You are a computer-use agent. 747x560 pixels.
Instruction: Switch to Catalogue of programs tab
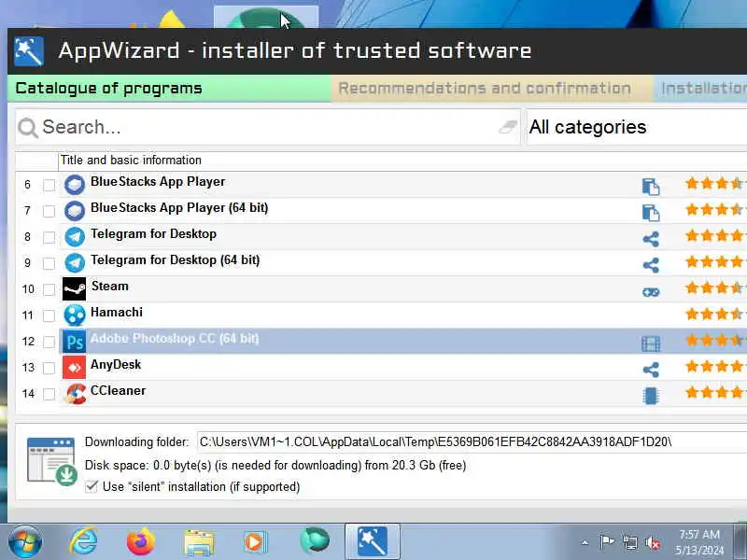(x=169, y=88)
